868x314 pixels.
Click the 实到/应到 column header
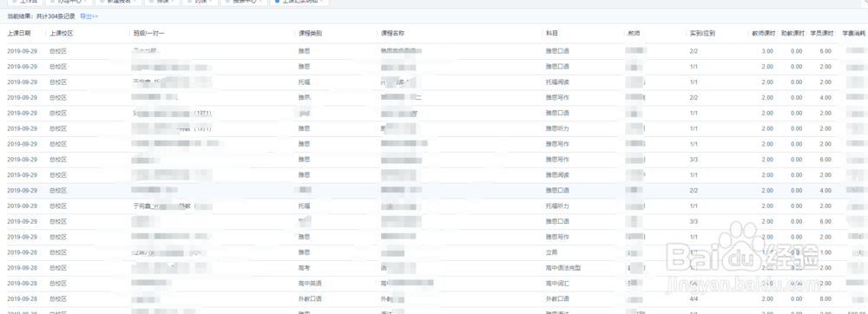(x=702, y=34)
